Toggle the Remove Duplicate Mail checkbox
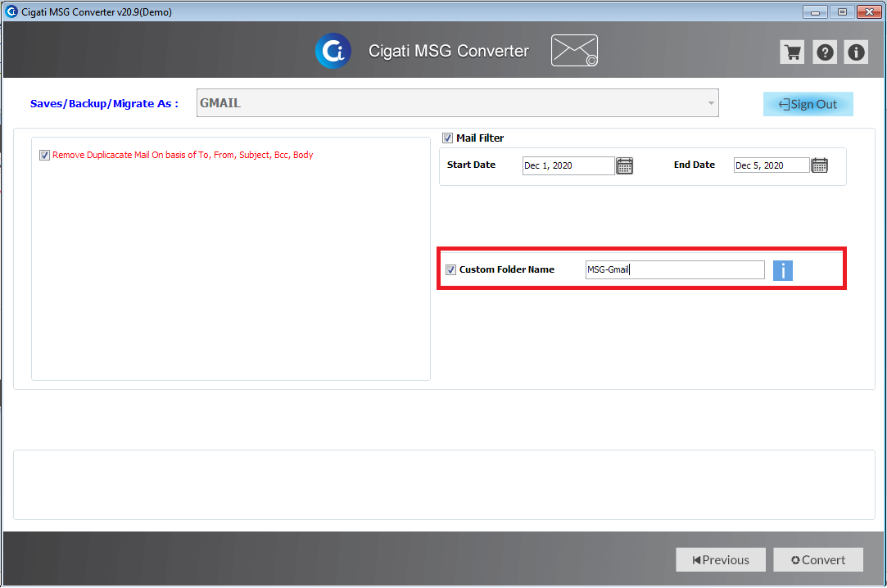 [45, 155]
